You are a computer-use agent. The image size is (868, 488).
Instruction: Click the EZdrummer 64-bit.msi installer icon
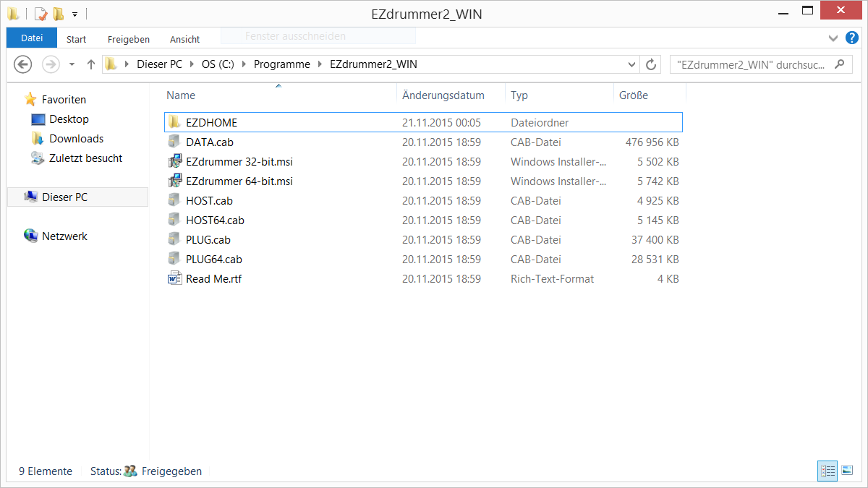[174, 181]
